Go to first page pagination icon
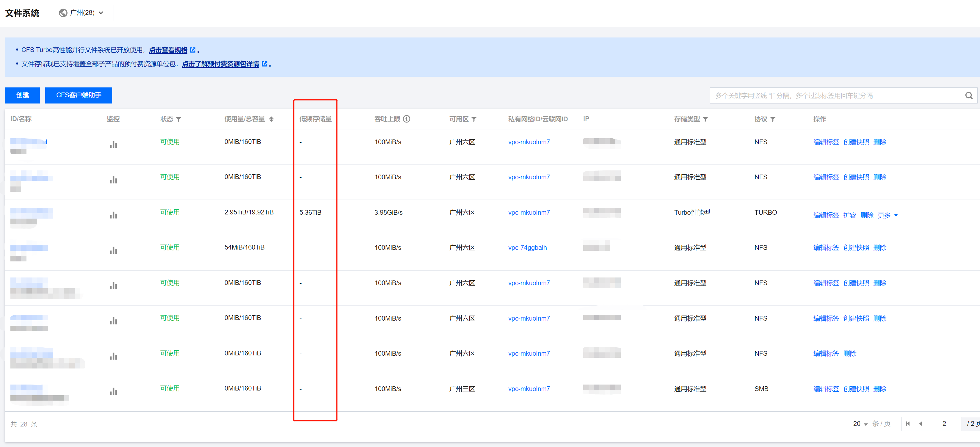 (908, 424)
